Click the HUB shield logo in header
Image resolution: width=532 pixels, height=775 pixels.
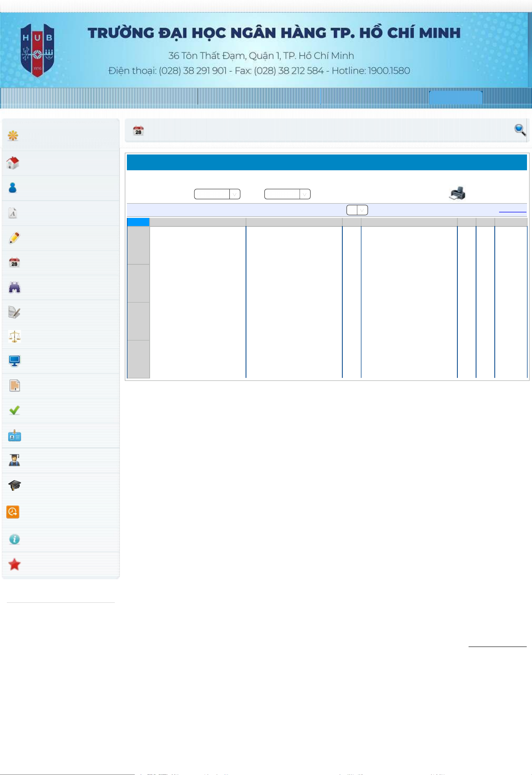coord(37,50)
